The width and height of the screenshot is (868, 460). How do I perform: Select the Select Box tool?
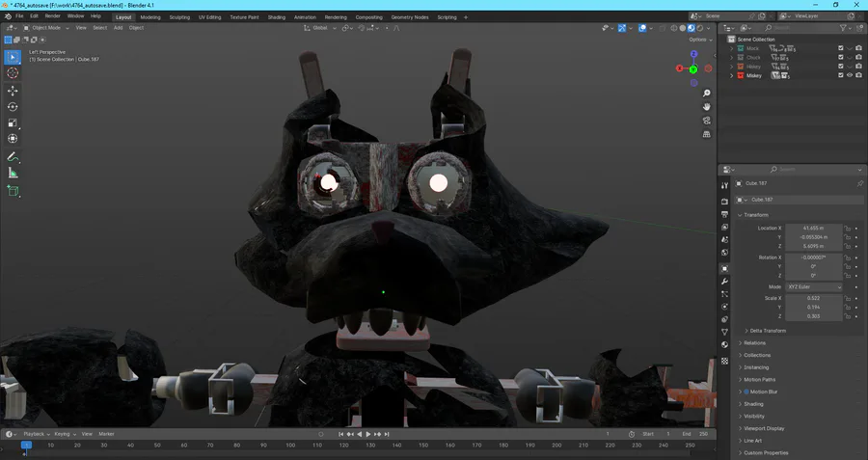click(13, 57)
